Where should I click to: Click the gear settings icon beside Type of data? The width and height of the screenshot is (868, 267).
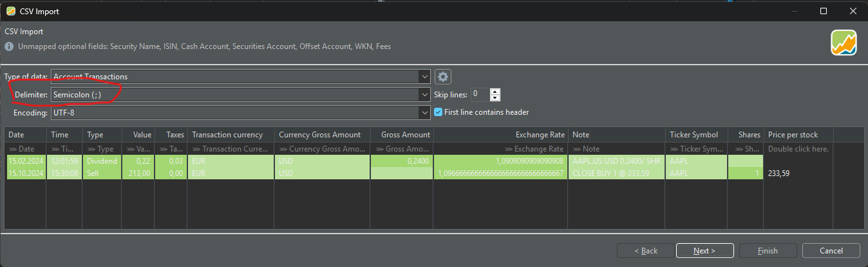[442, 77]
